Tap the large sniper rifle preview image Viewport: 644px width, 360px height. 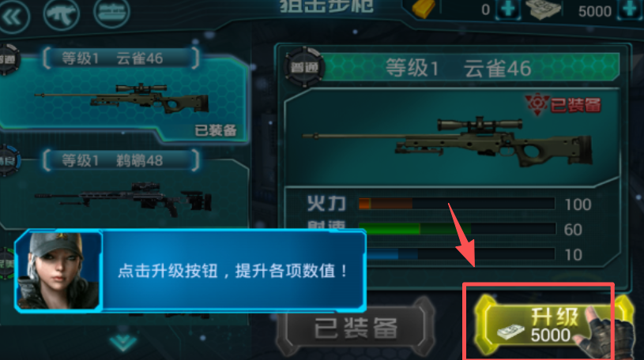(x=448, y=141)
